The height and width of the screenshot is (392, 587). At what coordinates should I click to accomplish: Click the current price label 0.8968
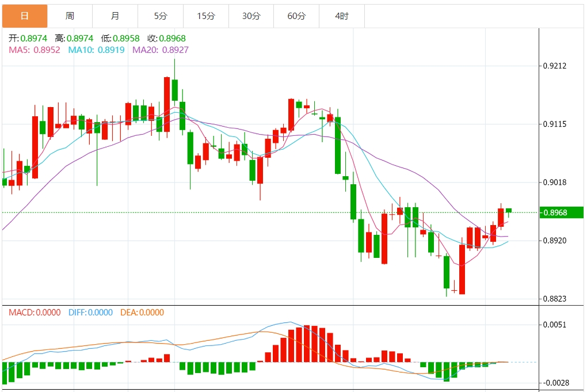[x=562, y=212]
